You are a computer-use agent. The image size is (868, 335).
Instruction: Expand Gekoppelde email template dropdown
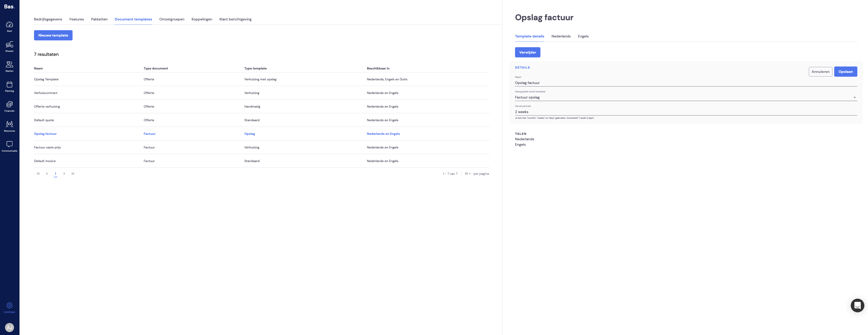coord(686,98)
